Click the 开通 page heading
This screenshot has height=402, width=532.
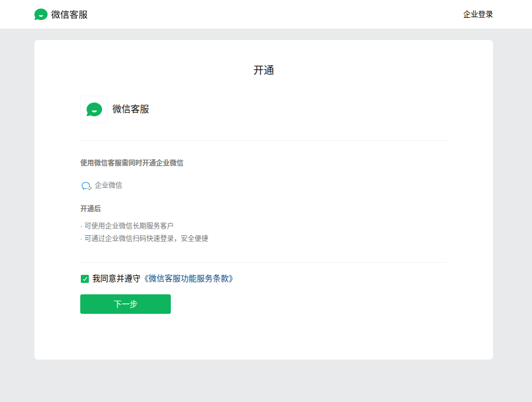click(x=264, y=70)
